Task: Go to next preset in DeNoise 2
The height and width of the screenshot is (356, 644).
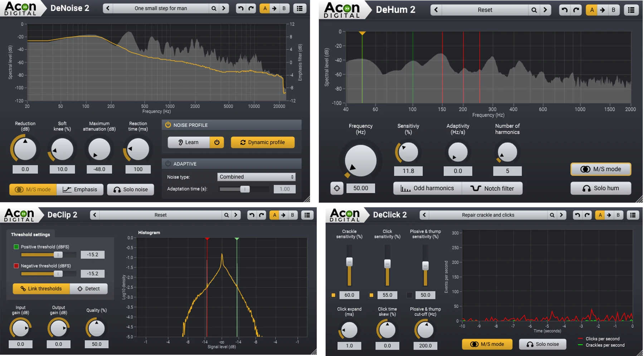Action: pos(224,8)
